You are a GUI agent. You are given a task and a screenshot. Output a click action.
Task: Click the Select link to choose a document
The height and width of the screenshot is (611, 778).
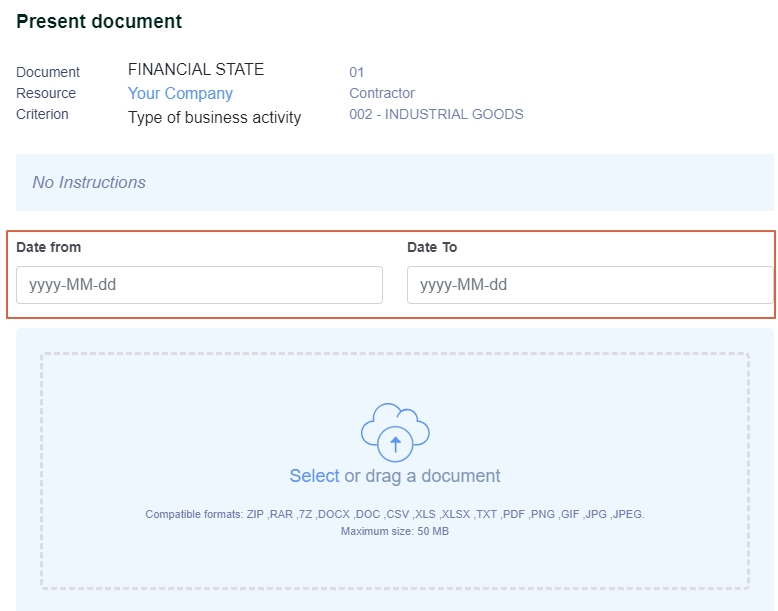click(315, 475)
